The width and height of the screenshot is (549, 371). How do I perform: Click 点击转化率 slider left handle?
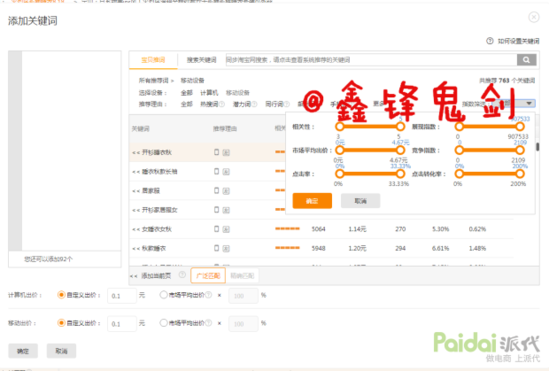[459, 174]
